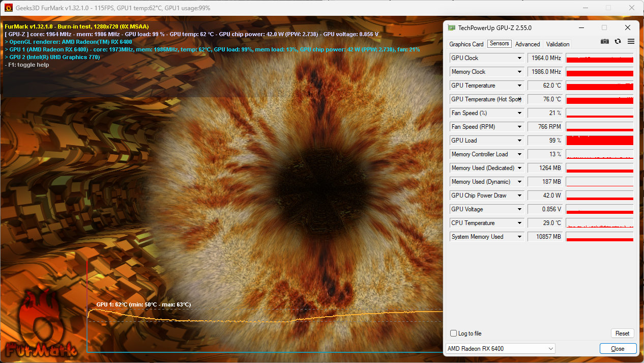Click the GPU Load history graph

tap(600, 141)
